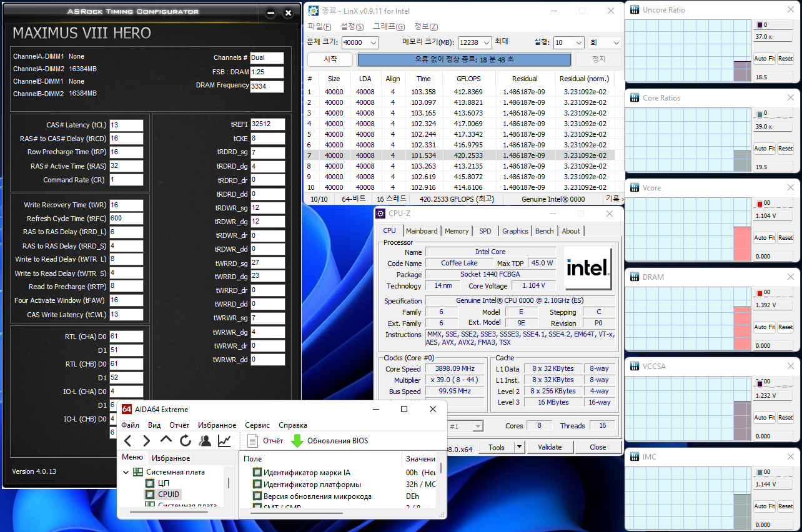The width and height of the screenshot is (802, 532).
Task: Open the 문제 크기 problem size dropdown
Action: tap(374, 42)
